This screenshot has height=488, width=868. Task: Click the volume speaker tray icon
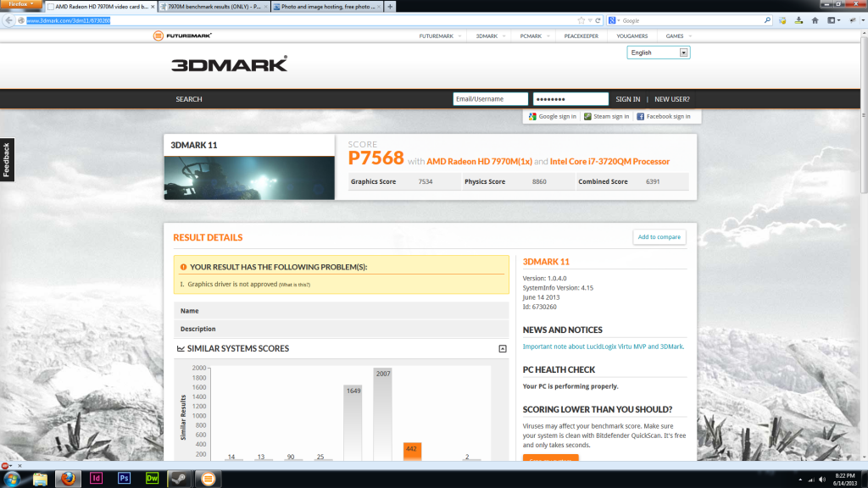click(x=822, y=480)
